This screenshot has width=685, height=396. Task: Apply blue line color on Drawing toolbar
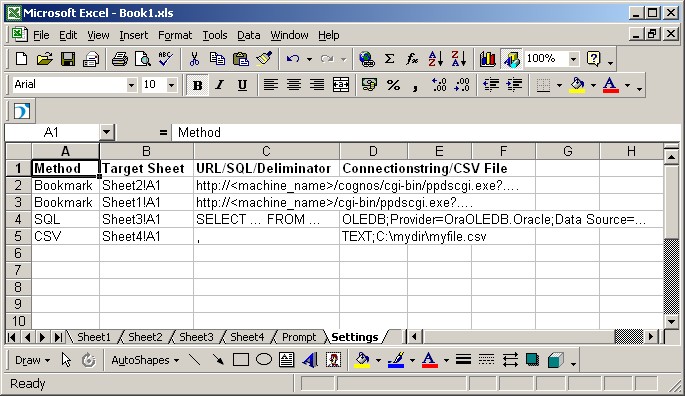[396, 360]
